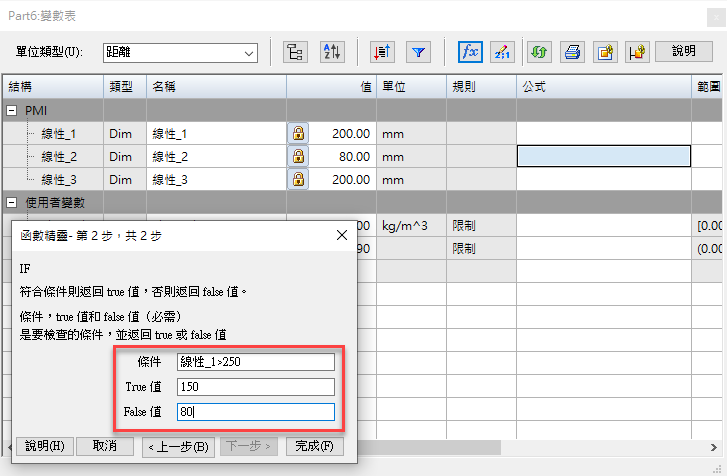
Task: Click the horizontal scrollbar thumb
Action: [429, 447]
